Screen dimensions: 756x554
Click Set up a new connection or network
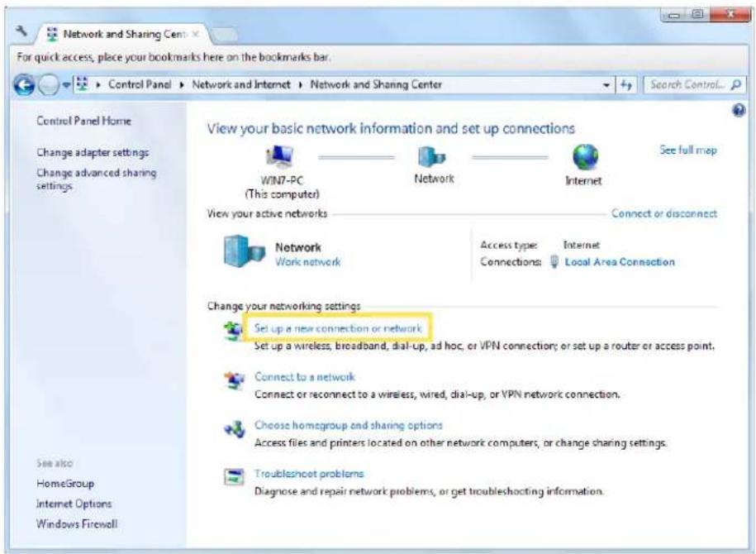[x=337, y=328]
